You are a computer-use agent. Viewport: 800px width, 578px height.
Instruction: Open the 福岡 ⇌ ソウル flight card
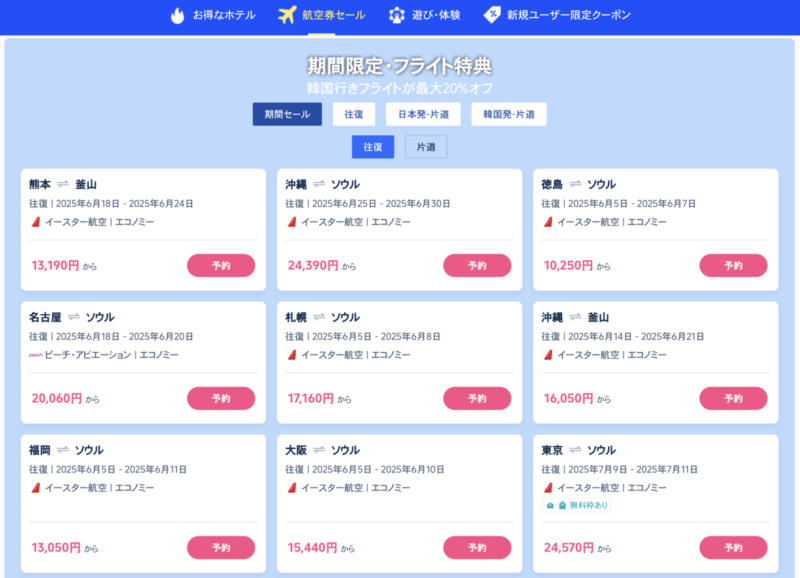143,504
